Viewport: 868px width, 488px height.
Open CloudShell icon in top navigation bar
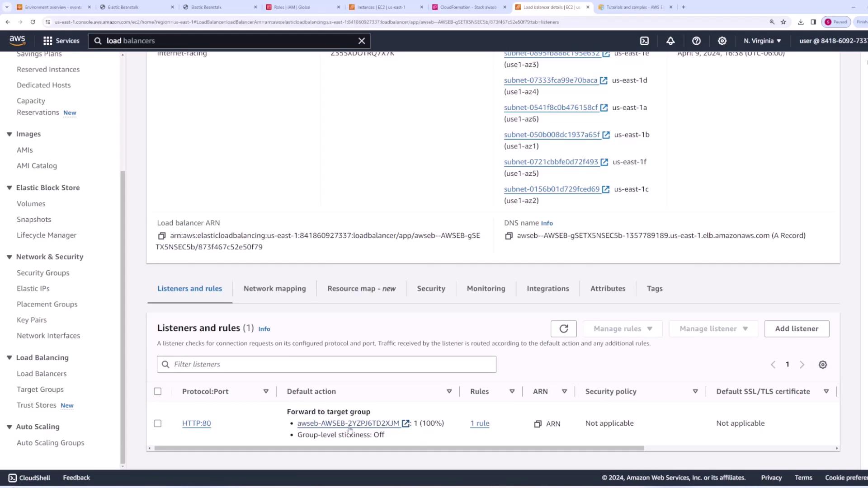(x=644, y=41)
